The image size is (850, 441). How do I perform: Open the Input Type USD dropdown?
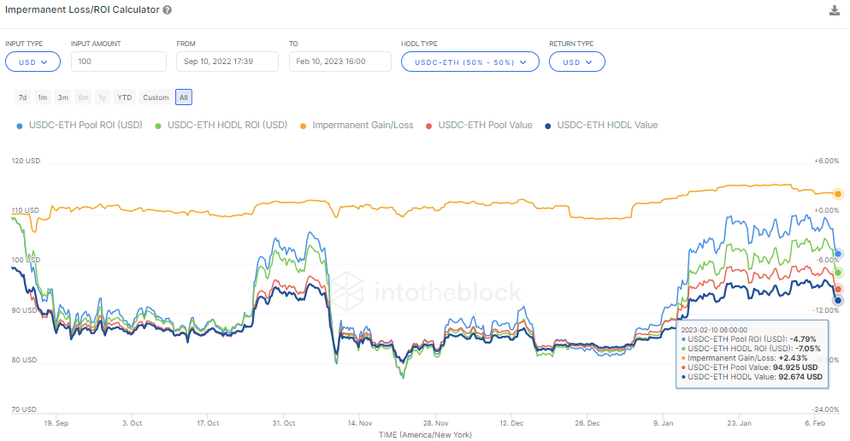[33, 62]
